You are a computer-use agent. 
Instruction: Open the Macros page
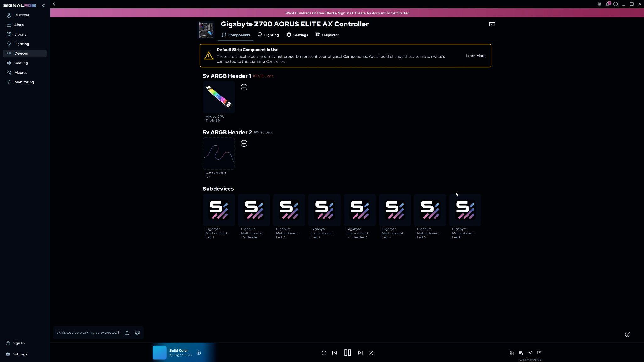tap(25, 73)
